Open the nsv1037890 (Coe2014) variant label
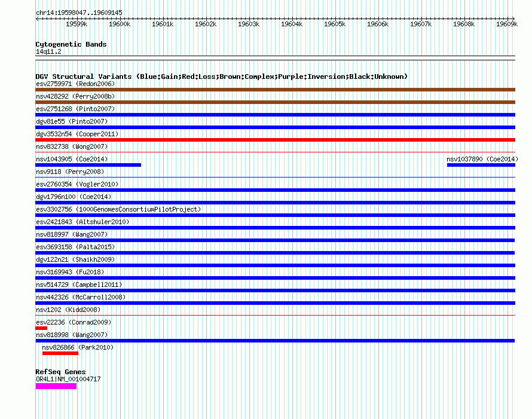532x419 pixels. 482,159
